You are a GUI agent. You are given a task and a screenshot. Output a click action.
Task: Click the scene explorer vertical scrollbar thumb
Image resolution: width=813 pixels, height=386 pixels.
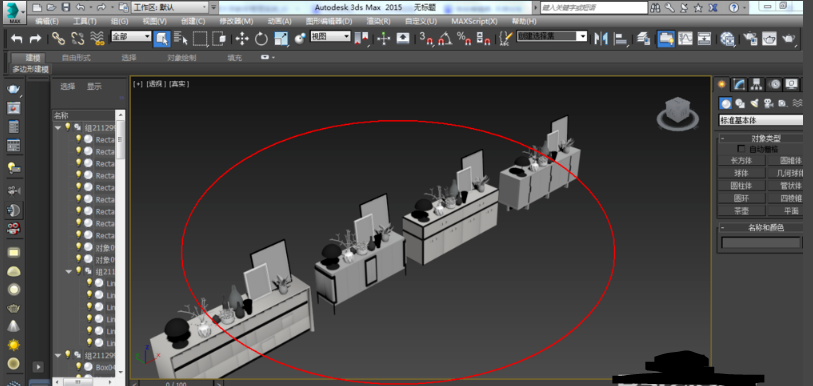point(121,139)
